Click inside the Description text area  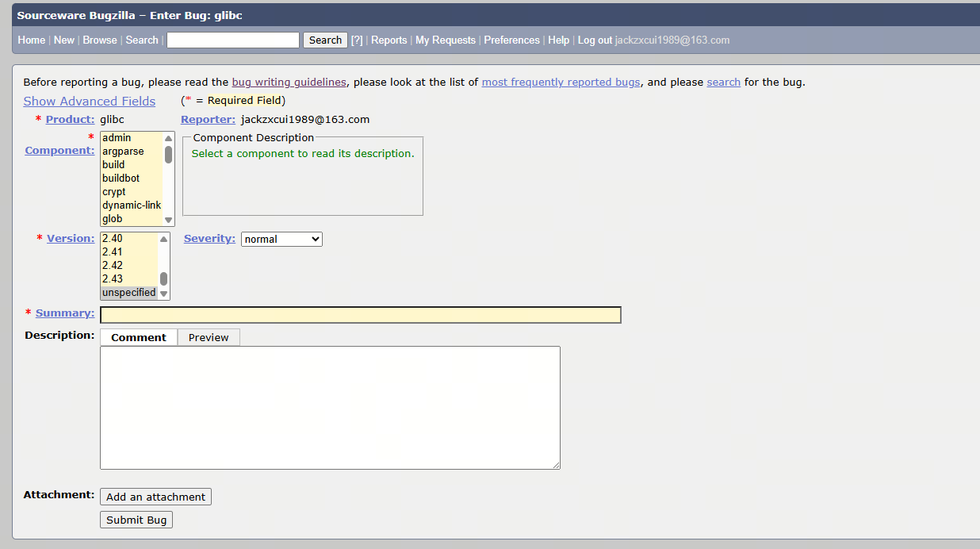tap(330, 408)
